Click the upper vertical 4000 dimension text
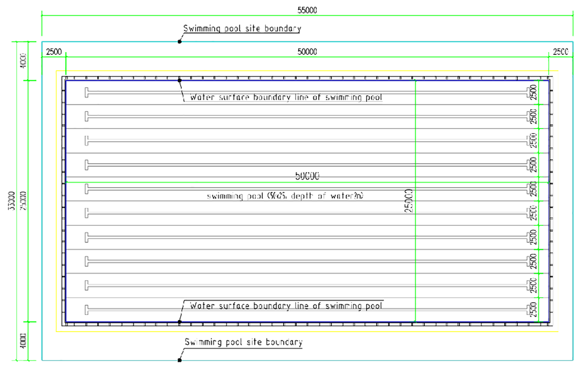 pyautogui.click(x=23, y=60)
